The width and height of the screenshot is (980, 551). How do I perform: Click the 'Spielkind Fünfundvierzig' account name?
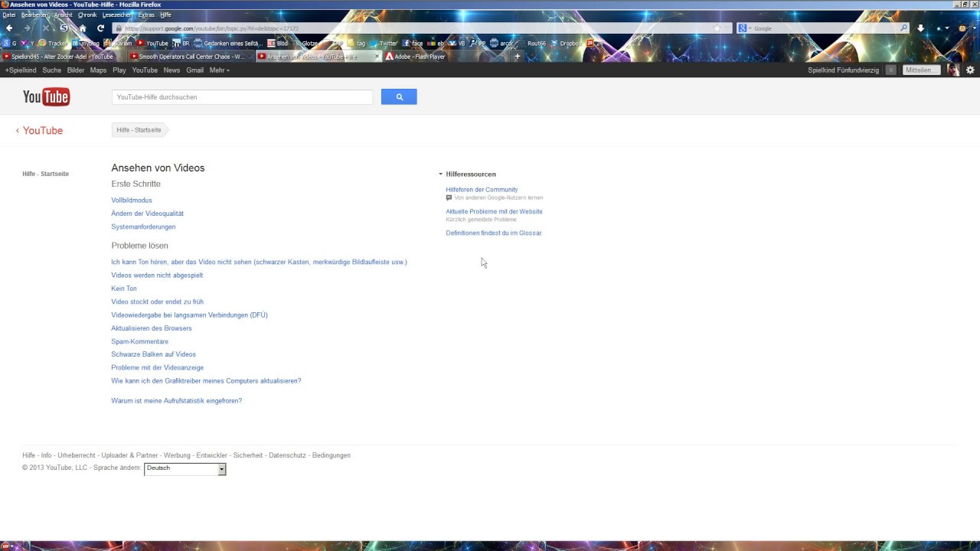pyautogui.click(x=843, y=70)
